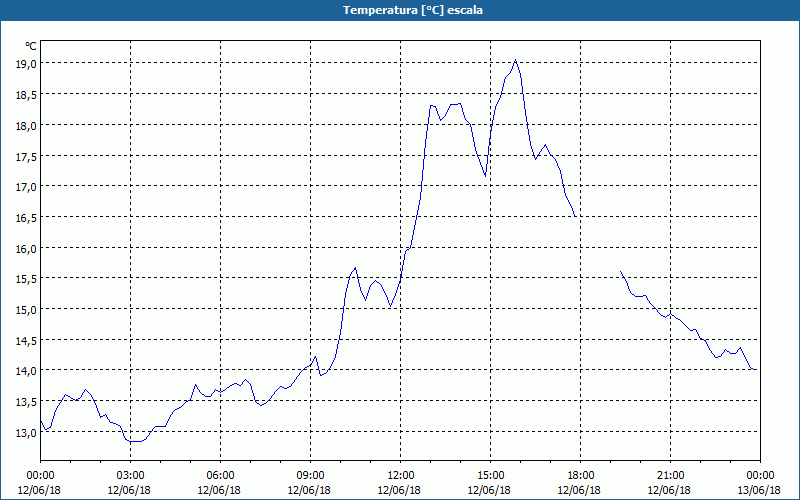The width and height of the screenshot is (800, 500).
Task: Click the 14,5 y-axis value
Action: coord(27,340)
